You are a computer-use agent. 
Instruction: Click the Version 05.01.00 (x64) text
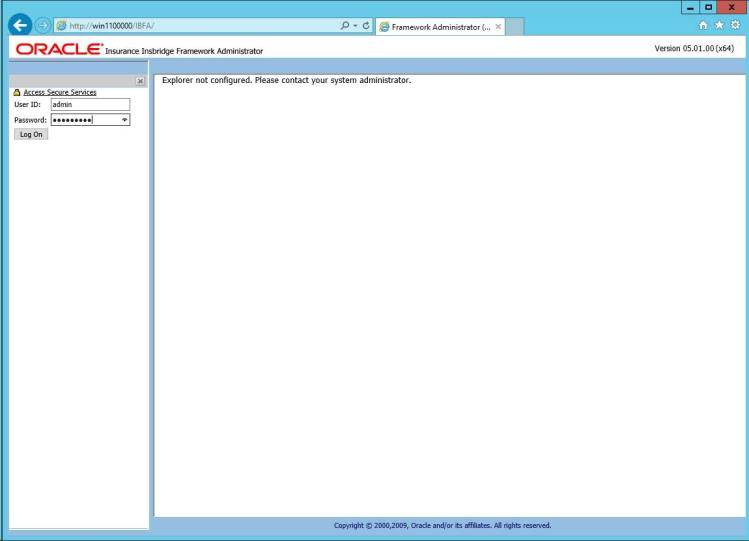tap(694, 48)
